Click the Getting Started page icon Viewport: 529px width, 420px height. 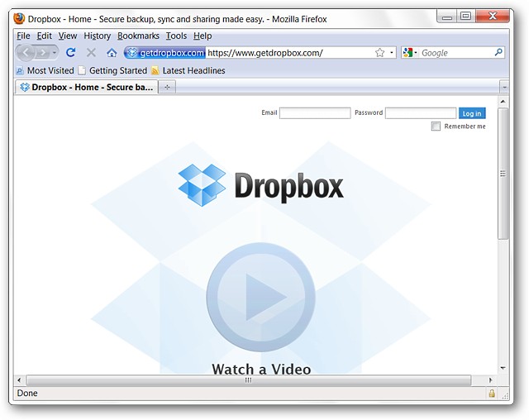click(82, 70)
